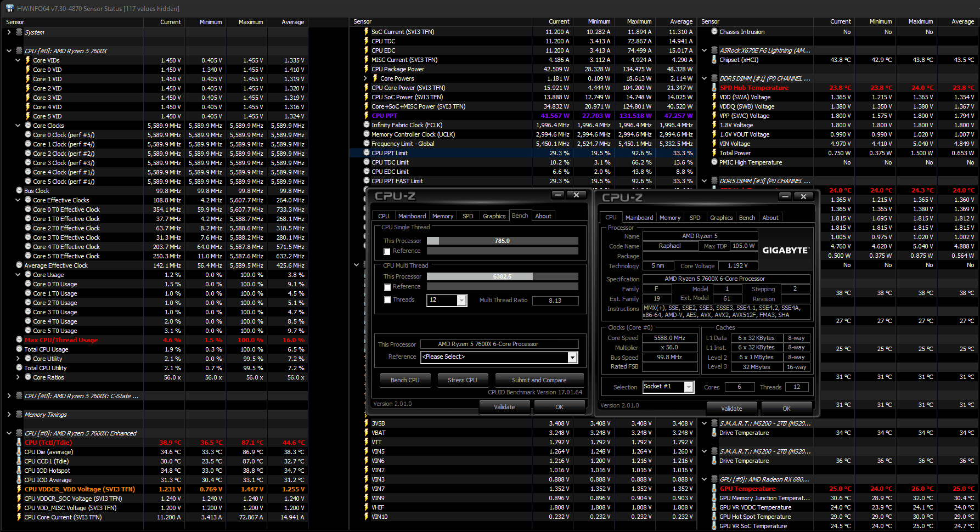Click the thermometer icon for SPD Hub Temperature
This screenshot has height=532, width=980.
pyautogui.click(x=714, y=88)
